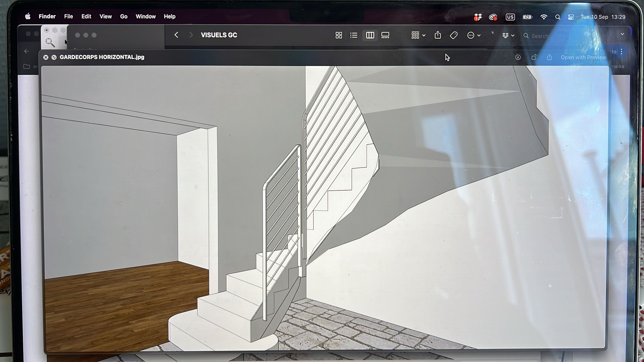The image size is (644, 362).
Task: Open the File menu
Action: (69, 16)
